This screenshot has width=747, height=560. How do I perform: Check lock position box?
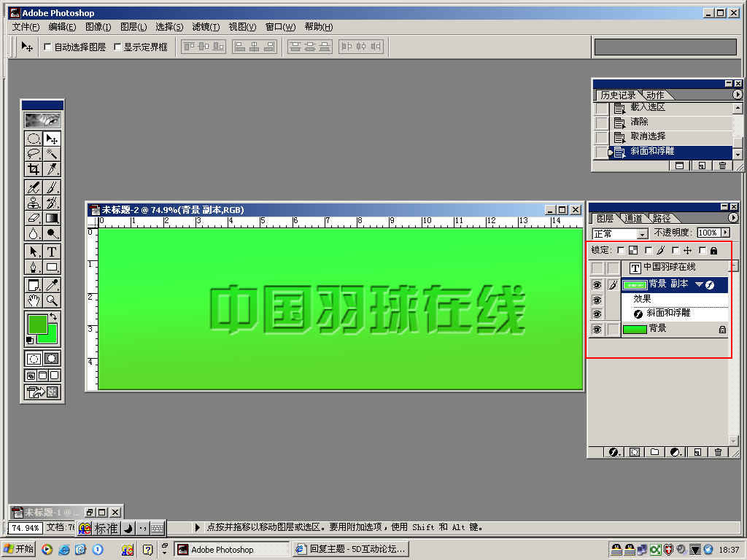point(675,250)
